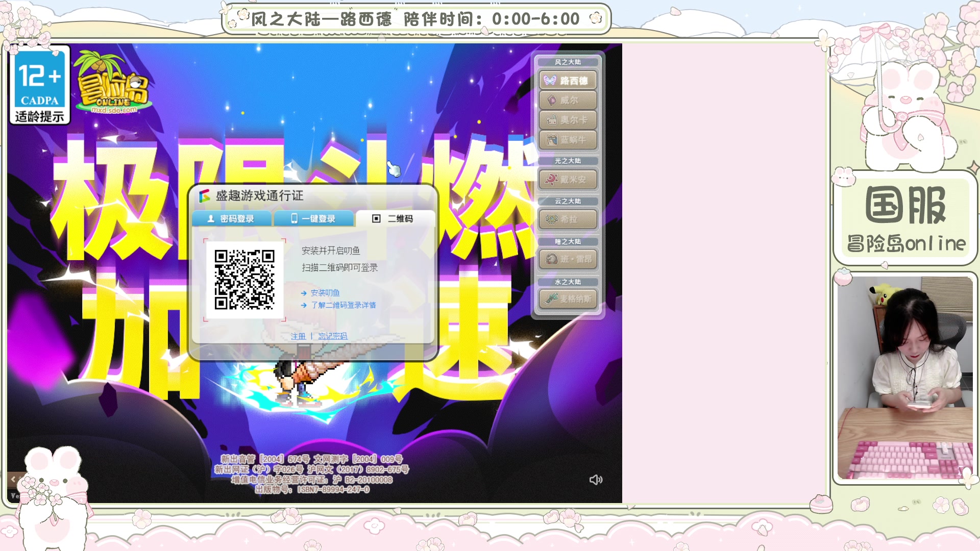980x551 pixels.
Task: Switch to the 密码登录 tab
Action: pyautogui.click(x=232, y=218)
